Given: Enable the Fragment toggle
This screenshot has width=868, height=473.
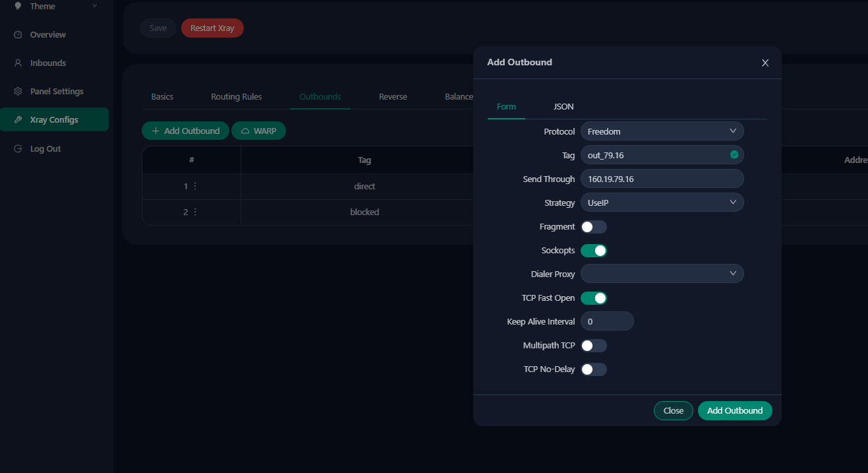Looking at the screenshot, I should pos(593,227).
